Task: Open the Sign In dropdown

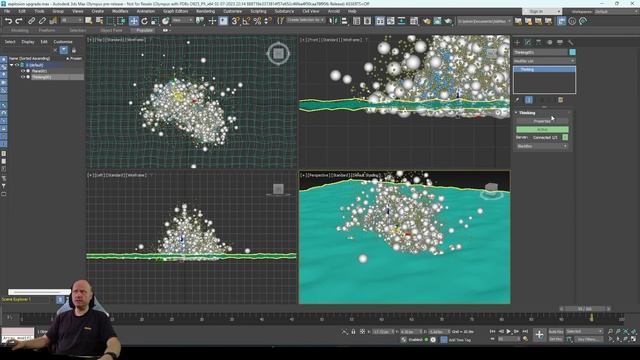Action: pos(542,11)
